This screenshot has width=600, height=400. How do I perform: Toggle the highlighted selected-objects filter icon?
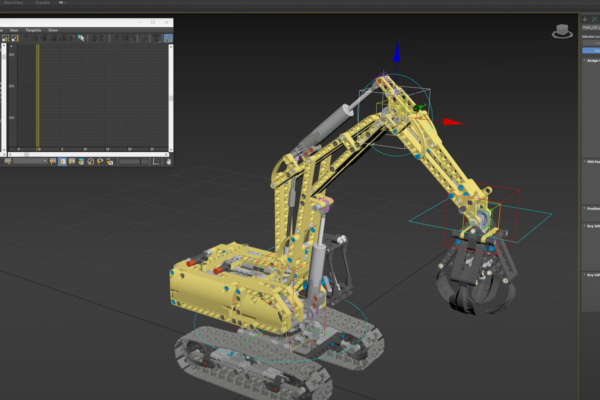[x=62, y=162]
